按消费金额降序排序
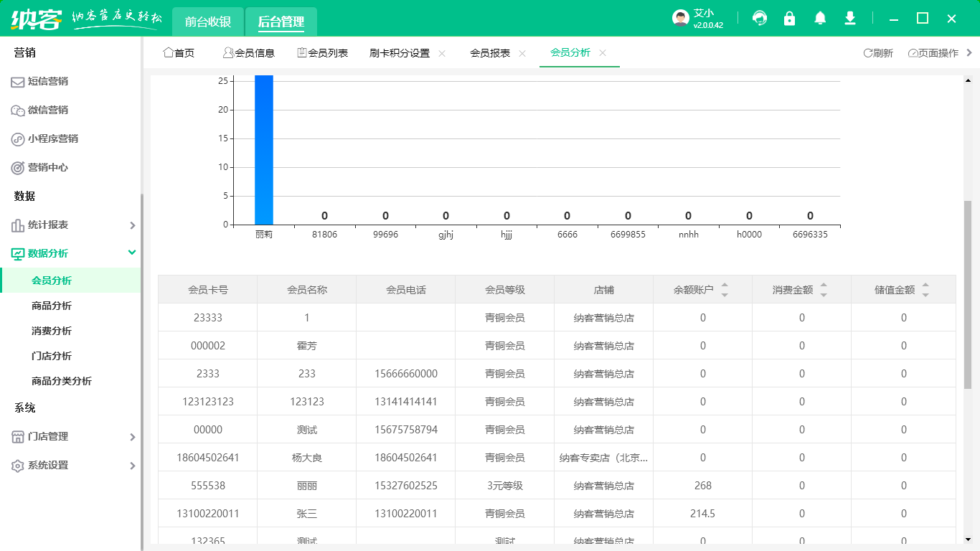 click(823, 293)
